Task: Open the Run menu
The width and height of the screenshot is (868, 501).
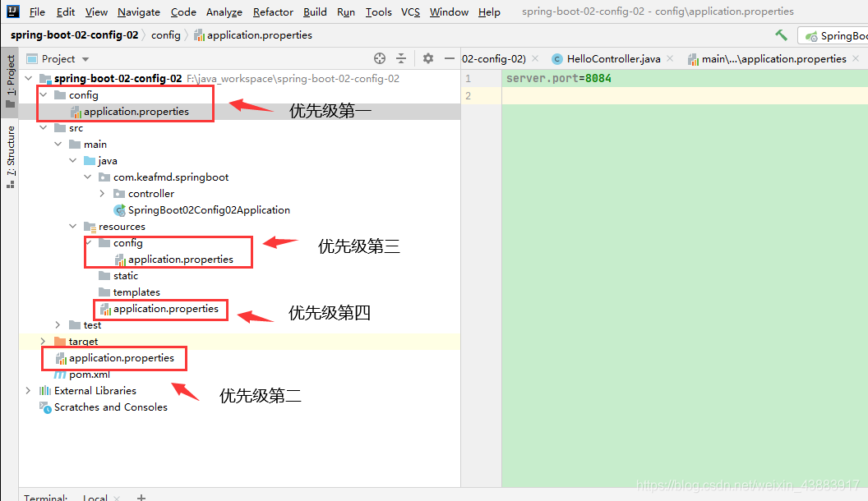Action: pos(346,11)
